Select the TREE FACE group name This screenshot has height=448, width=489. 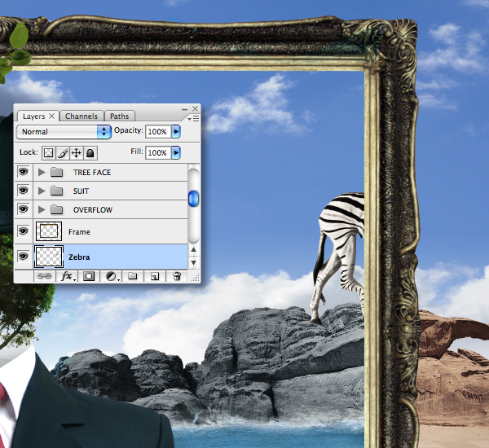coord(92,173)
